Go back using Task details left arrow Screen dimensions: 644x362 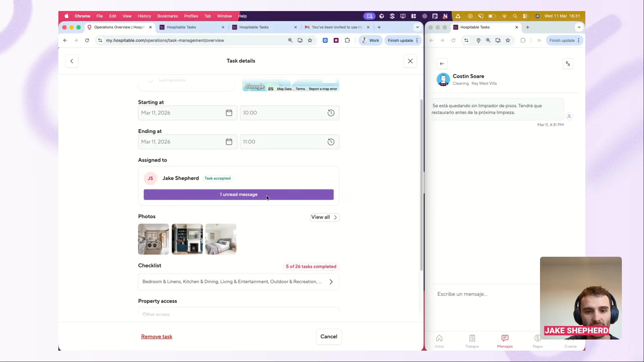coord(71,61)
